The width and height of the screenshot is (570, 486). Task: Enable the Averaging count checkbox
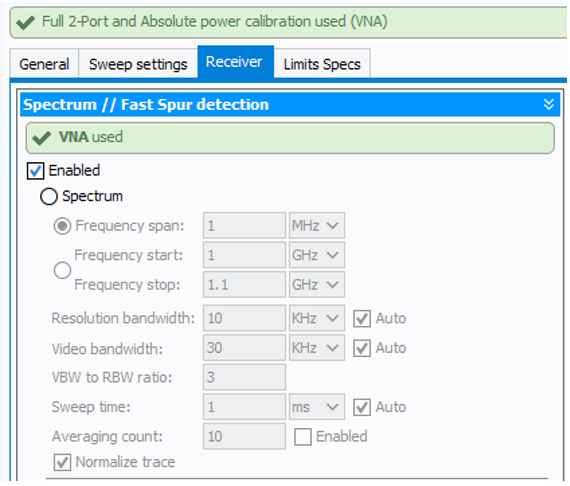303,437
